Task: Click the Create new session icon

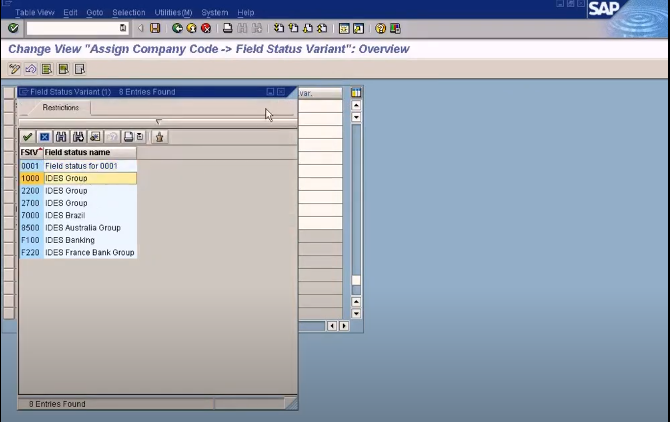Action: pyautogui.click(x=344, y=29)
